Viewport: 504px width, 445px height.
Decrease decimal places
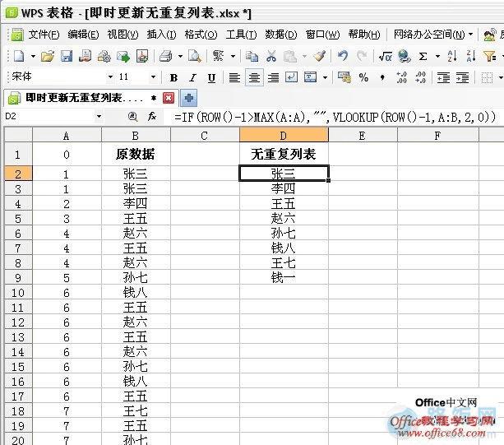point(420,77)
